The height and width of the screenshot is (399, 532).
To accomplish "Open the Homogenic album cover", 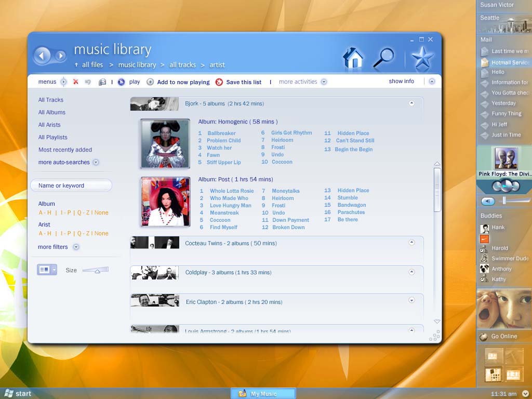I will coord(165,143).
